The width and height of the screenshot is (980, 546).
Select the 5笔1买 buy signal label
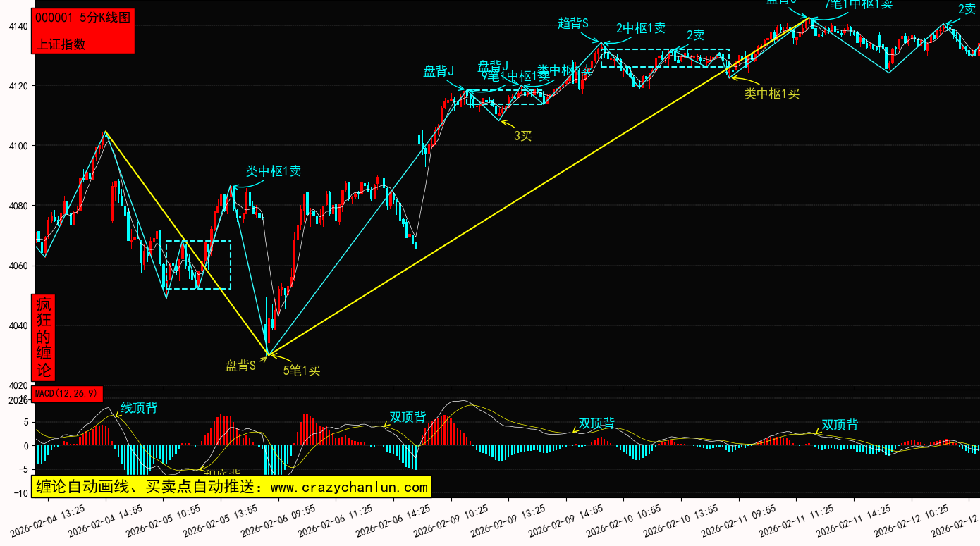pos(302,371)
